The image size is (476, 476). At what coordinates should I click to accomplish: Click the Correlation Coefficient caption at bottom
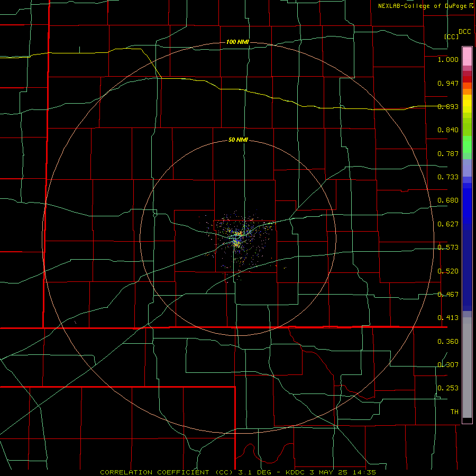(x=238, y=472)
